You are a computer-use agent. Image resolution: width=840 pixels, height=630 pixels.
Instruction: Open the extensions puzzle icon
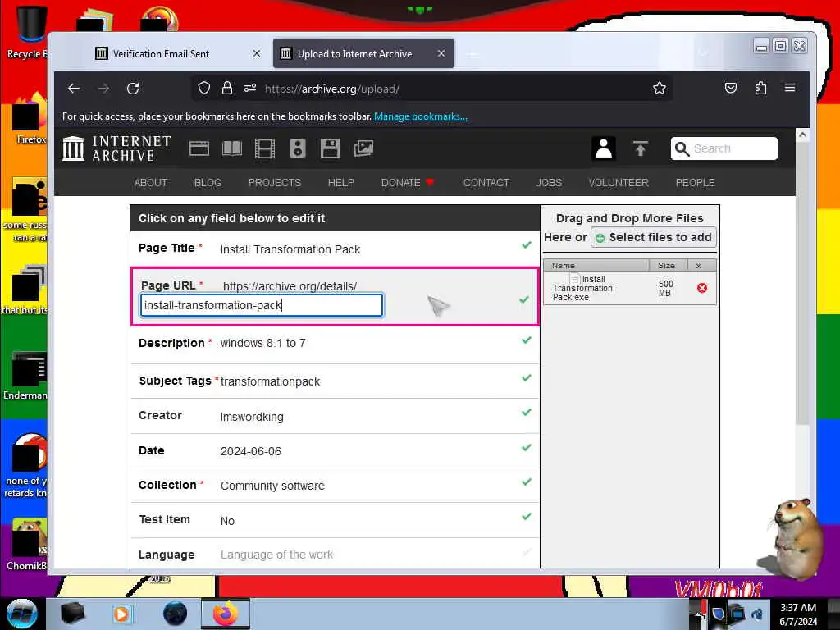pos(760,88)
